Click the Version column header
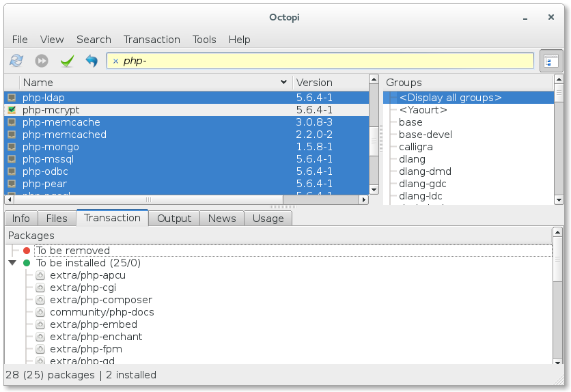This screenshot has height=392, width=571. (x=331, y=83)
